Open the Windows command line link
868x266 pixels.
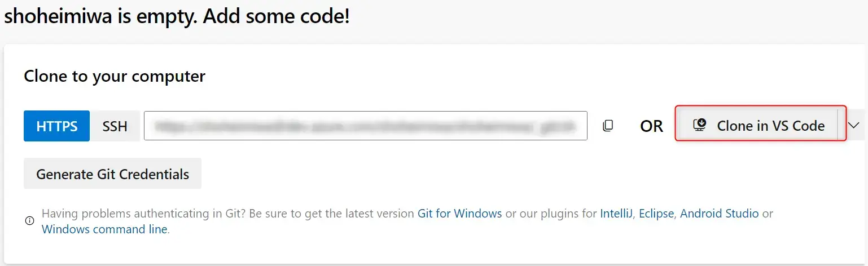(104, 229)
